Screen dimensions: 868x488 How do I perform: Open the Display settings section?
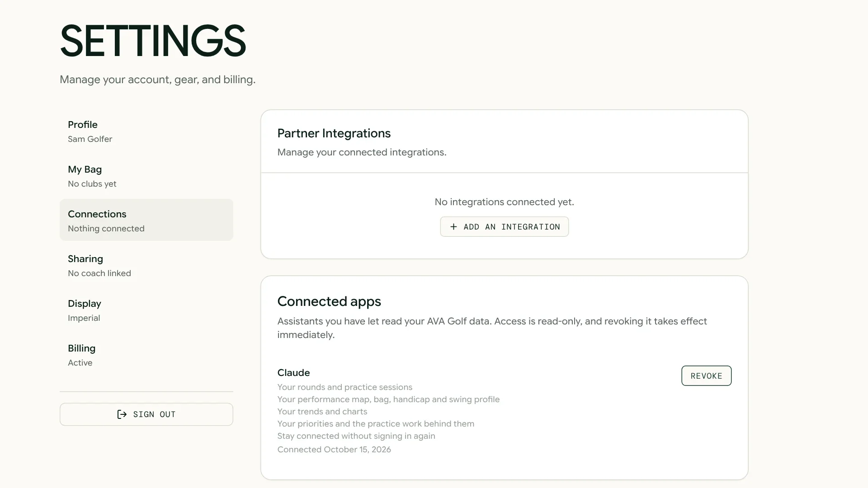[146, 310]
